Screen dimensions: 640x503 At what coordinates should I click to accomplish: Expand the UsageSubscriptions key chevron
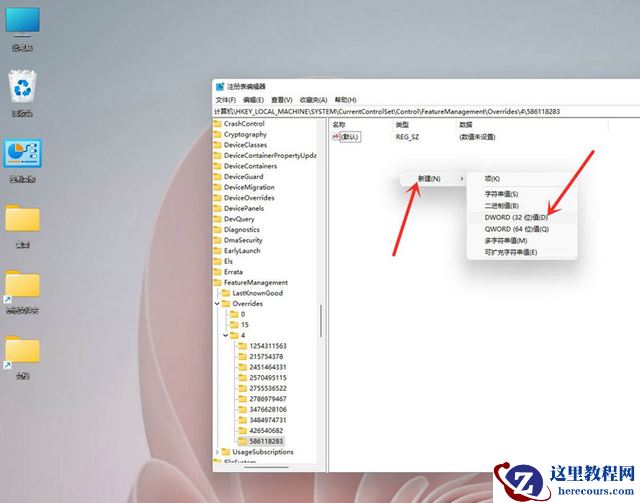[x=217, y=452]
